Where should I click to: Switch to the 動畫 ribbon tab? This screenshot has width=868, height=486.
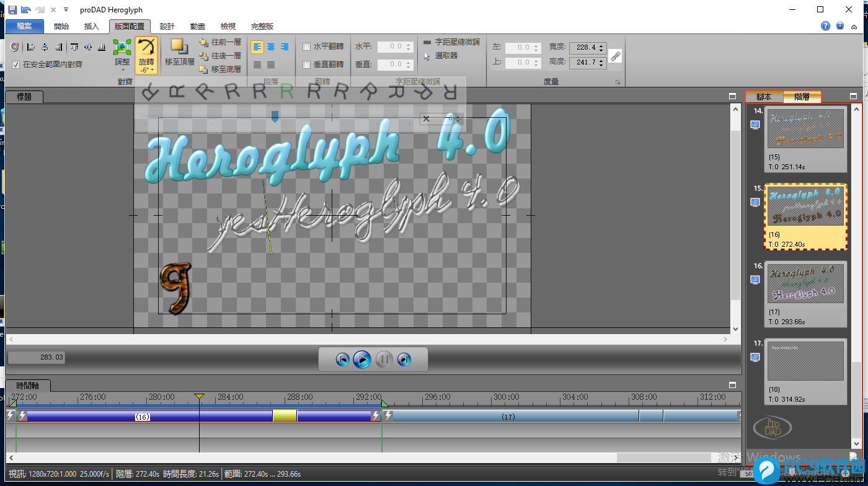(x=198, y=26)
